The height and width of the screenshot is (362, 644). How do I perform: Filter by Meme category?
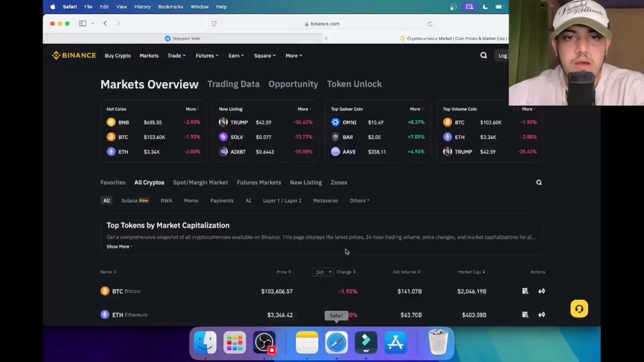click(191, 201)
